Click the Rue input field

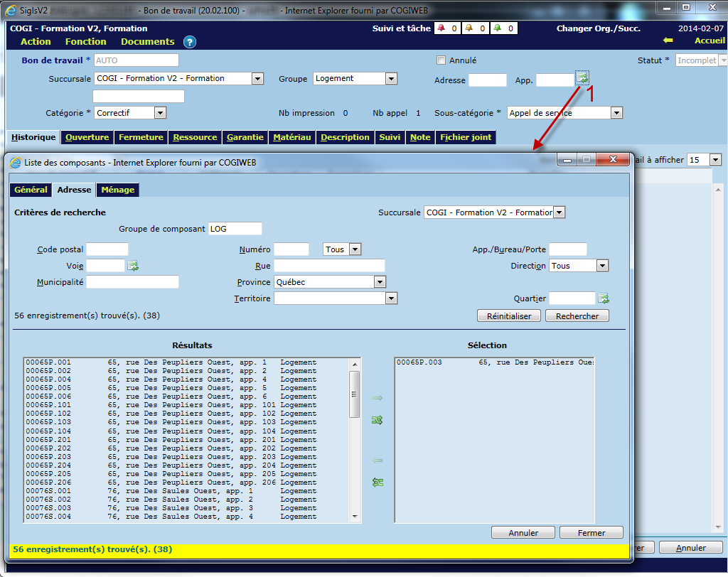click(329, 266)
